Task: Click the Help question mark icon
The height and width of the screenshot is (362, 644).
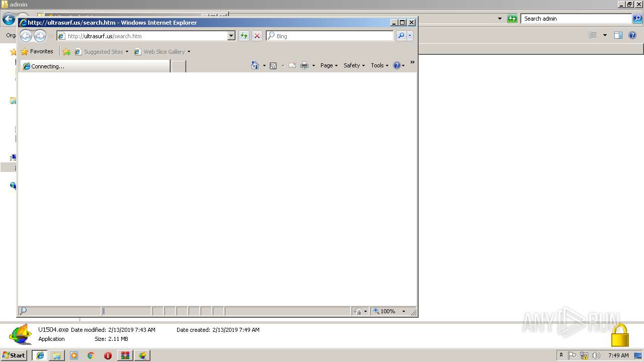Action: [x=396, y=65]
